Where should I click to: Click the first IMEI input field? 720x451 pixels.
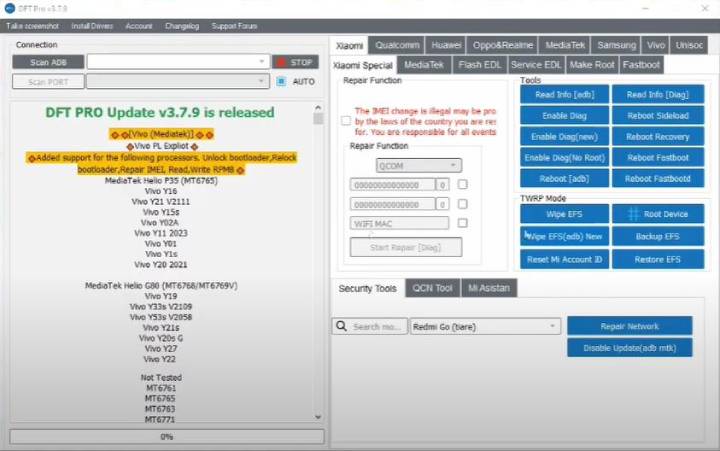(x=392, y=185)
